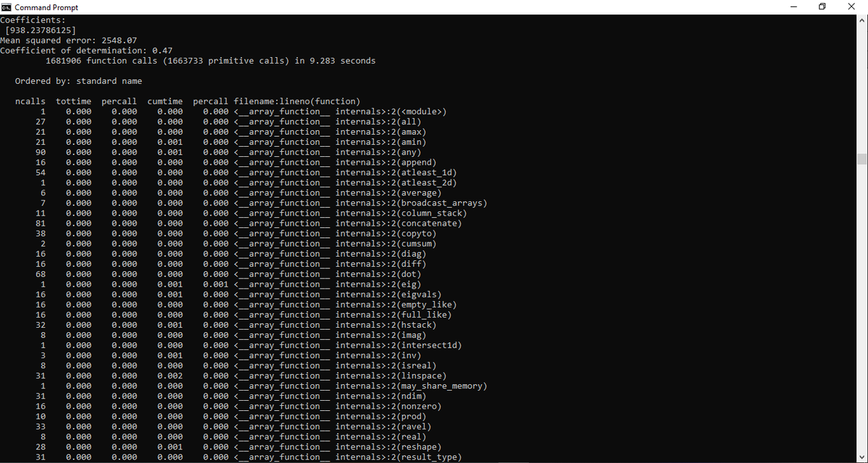Close the Command Prompt window

point(852,7)
